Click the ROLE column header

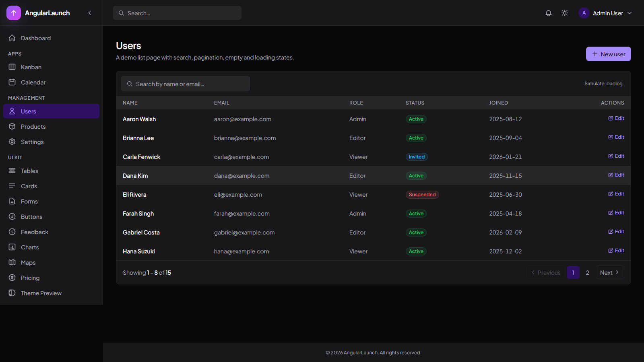click(x=356, y=103)
